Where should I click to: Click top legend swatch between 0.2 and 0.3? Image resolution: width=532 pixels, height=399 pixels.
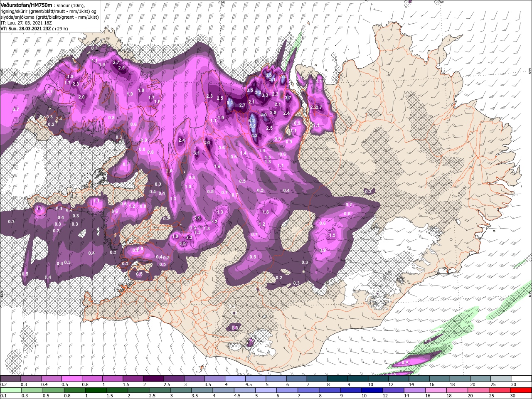point(10,378)
